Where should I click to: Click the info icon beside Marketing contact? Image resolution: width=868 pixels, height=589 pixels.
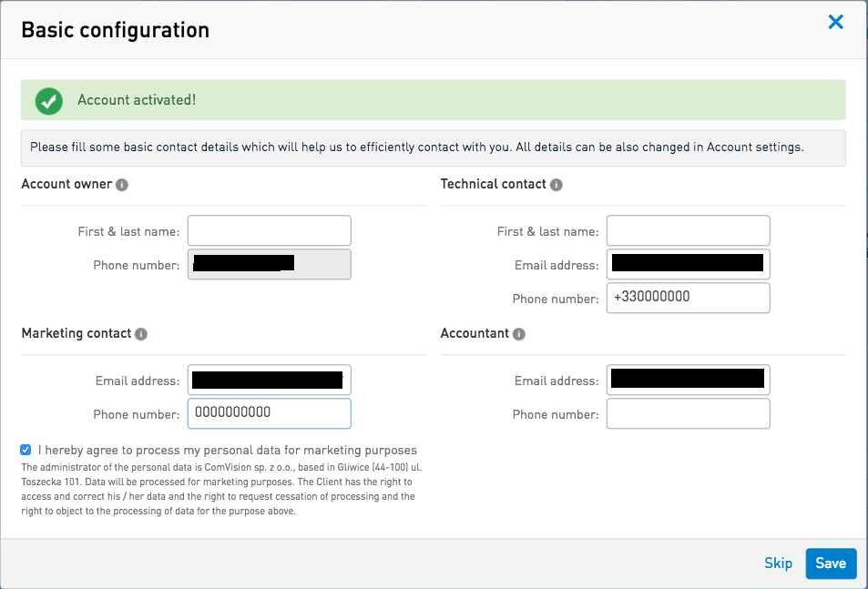[x=141, y=334]
